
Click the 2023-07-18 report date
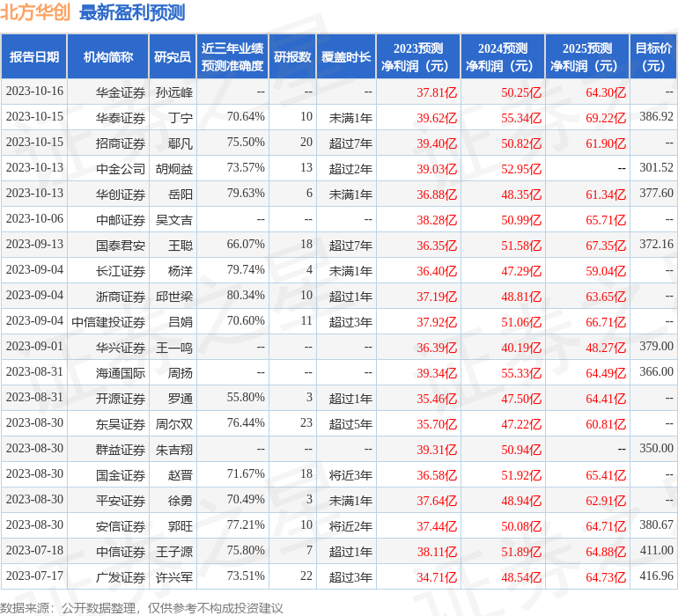point(34,550)
